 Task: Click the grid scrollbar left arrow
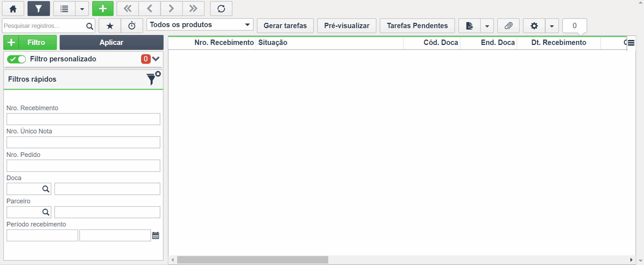coord(173,260)
